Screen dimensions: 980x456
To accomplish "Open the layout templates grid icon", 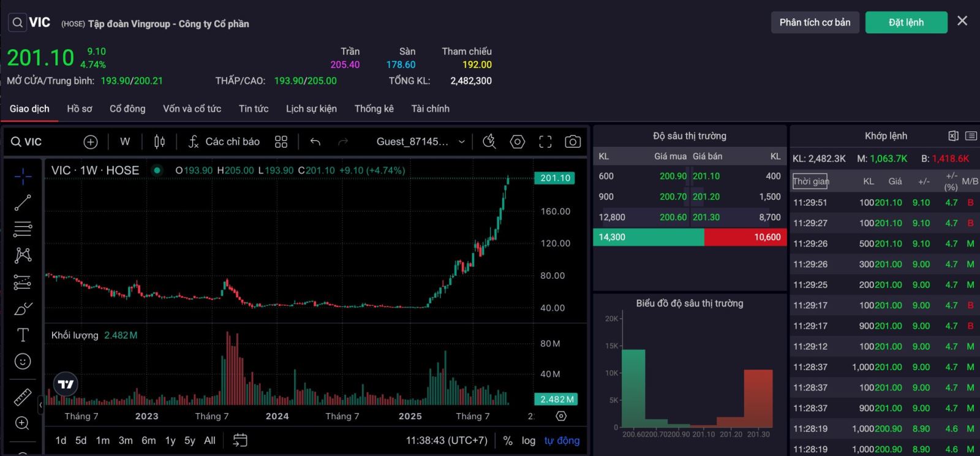I will pyautogui.click(x=281, y=142).
